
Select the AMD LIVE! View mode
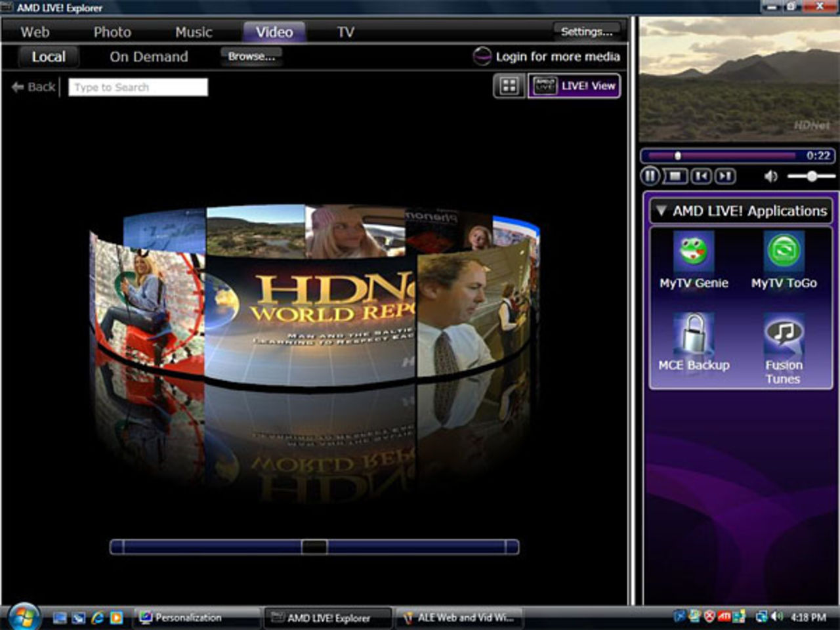[x=574, y=86]
